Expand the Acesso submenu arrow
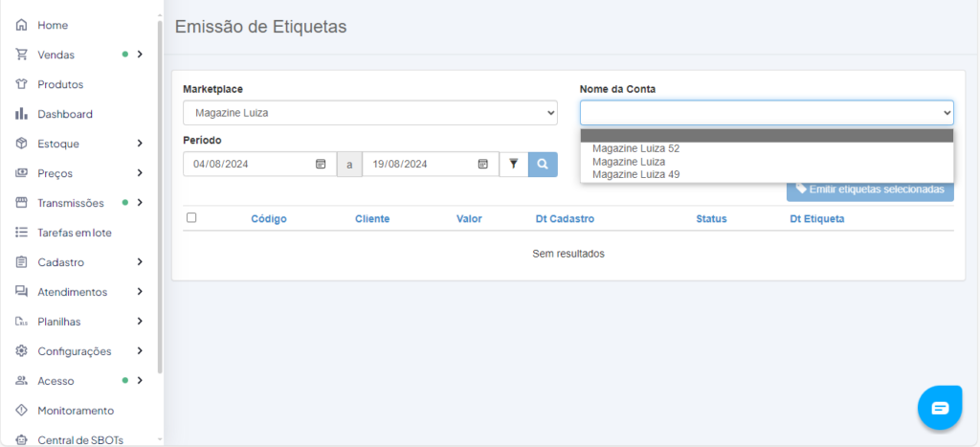This screenshot has height=447, width=980. tap(140, 380)
